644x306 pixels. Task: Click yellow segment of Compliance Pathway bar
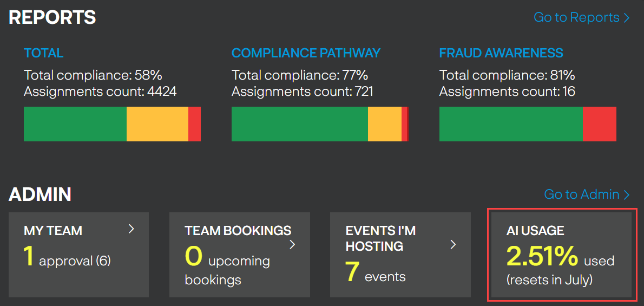coord(384,124)
